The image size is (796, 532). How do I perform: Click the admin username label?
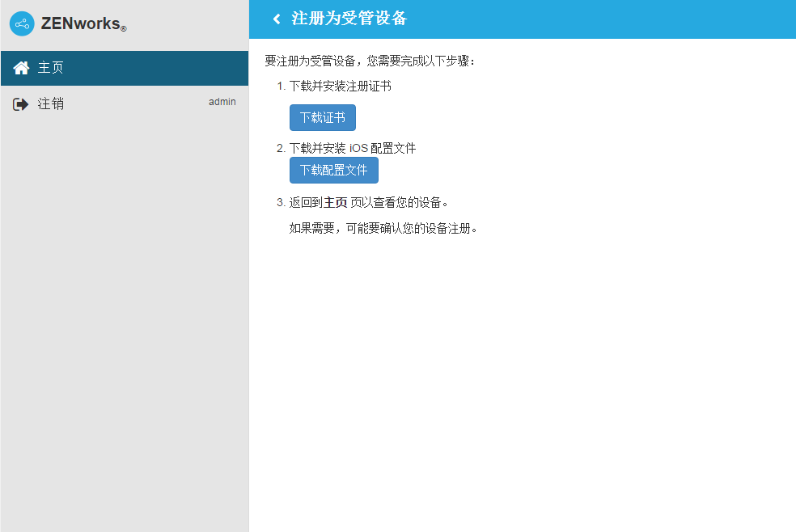click(x=222, y=102)
